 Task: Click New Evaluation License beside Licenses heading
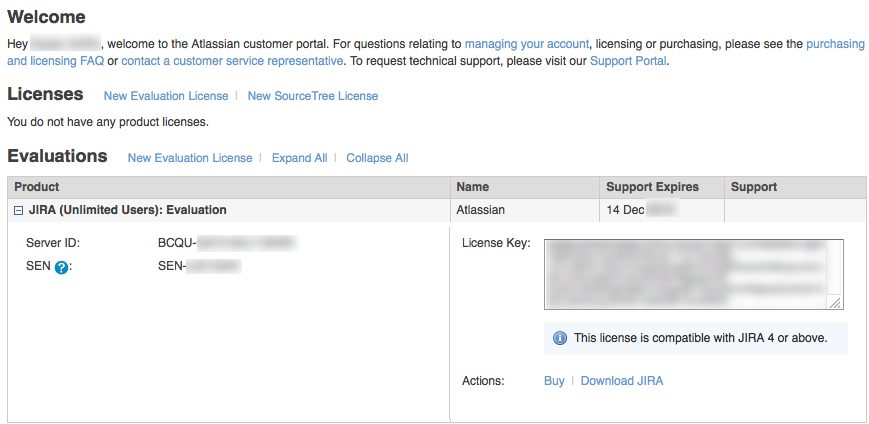(x=165, y=96)
